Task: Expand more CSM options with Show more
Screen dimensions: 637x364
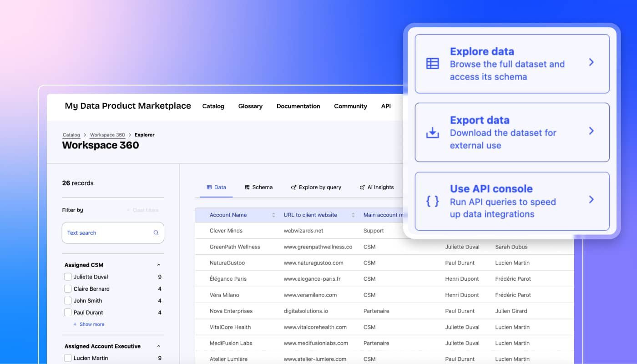Action: pos(89,324)
